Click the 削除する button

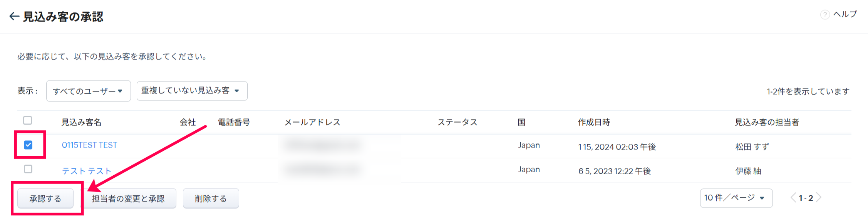click(x=211, y=199)
